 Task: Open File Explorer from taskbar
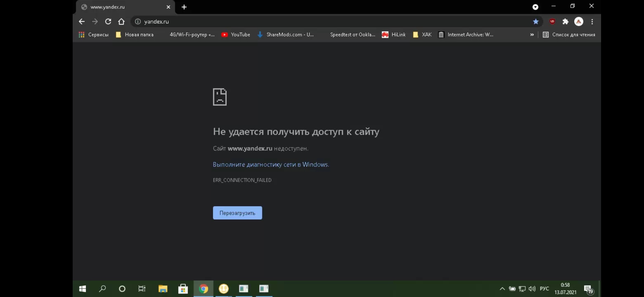click(163, 289)
